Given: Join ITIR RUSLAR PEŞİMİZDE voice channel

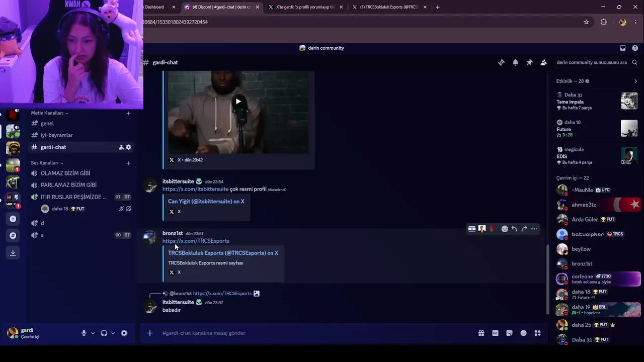Looking at the screenshot, I should click(x=80, y=197).
